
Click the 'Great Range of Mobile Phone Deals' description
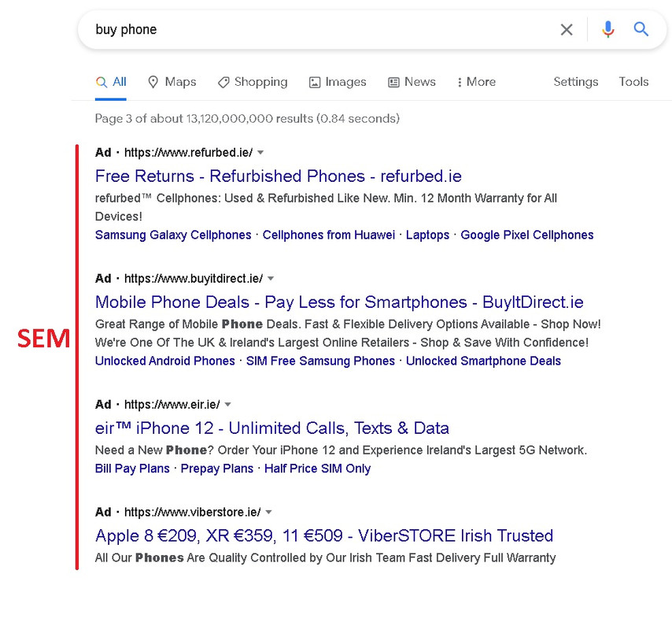pyautogui.click(x=348, y=333)
